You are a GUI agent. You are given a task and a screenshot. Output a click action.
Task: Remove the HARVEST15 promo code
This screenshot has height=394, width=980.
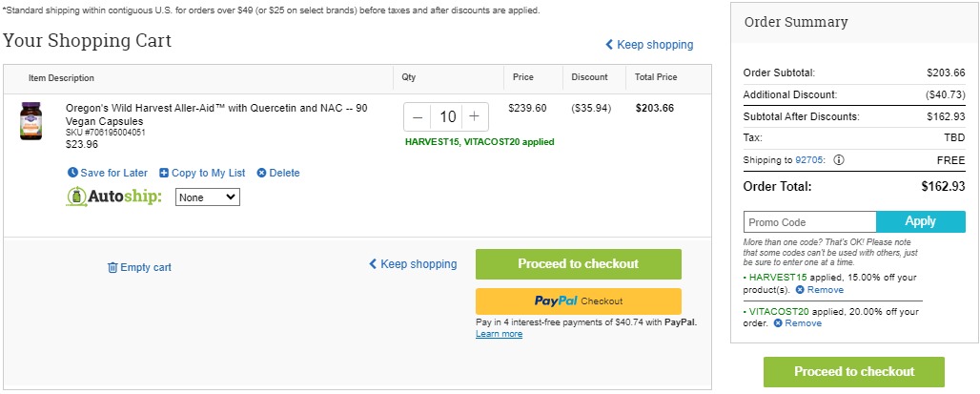pos(819,290)
